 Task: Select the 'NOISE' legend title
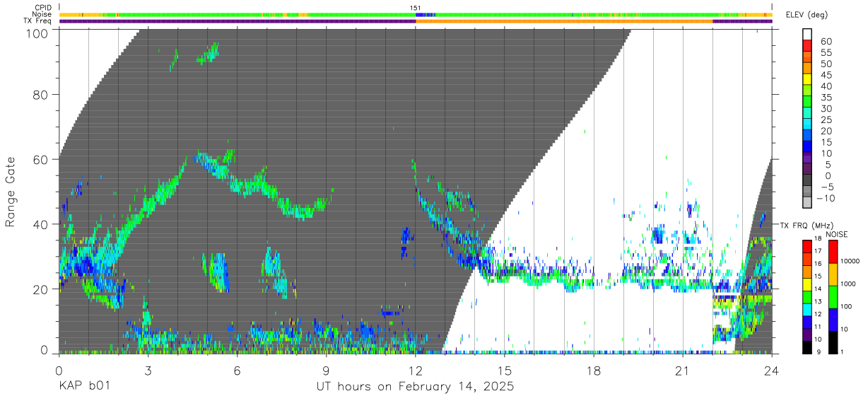[x=837, y=234]
